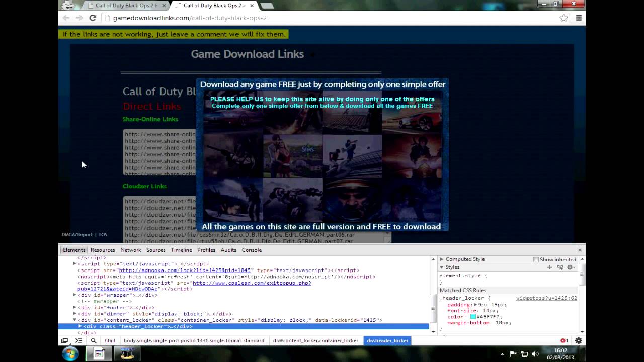Screen dimensions: 644x362
Task: Click the page icon in the address bar
Action: click(107, 18)
